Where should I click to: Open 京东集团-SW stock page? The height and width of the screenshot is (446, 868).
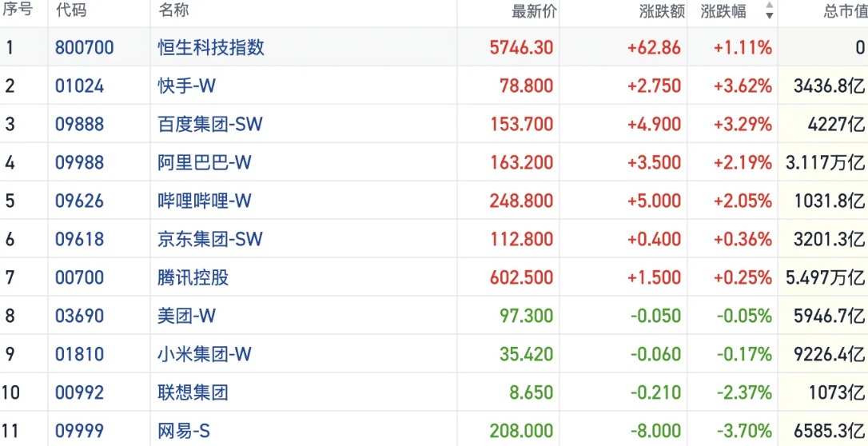(x=210, y=239)
